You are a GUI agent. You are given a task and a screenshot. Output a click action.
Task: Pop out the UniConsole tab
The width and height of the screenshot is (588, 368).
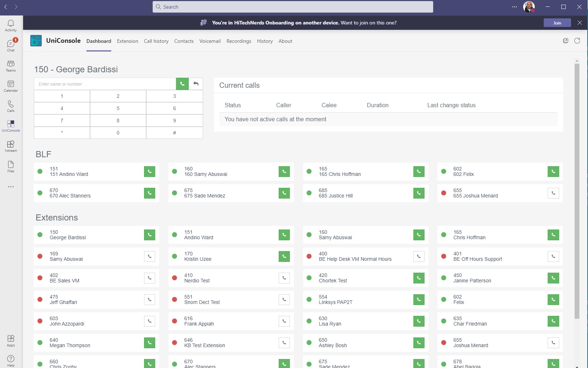(x=566, y=41)
